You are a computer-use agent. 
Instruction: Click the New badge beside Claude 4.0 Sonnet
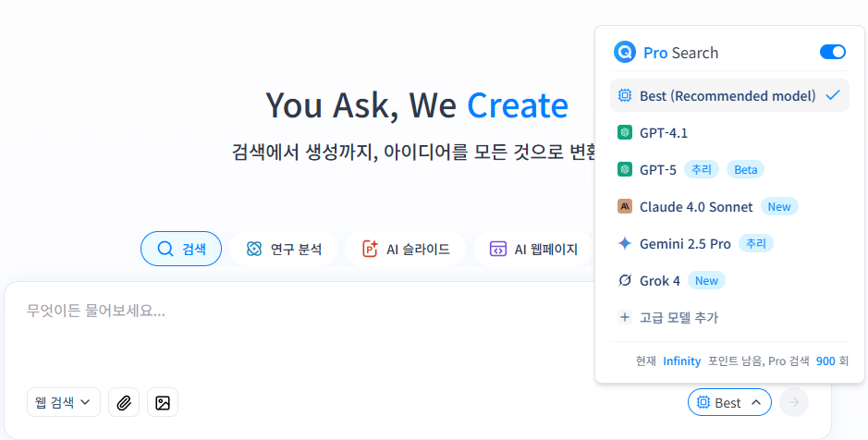tap(779, 206)
